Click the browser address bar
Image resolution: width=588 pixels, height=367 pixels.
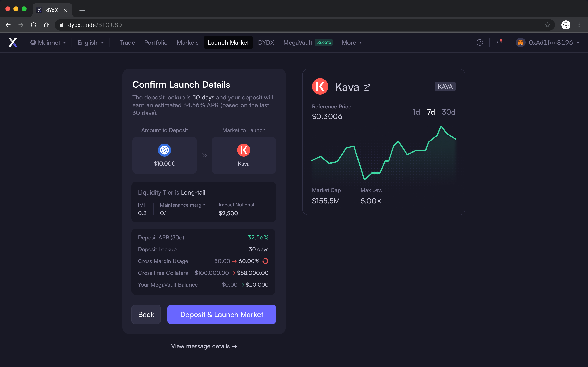(x=170, y=24)
